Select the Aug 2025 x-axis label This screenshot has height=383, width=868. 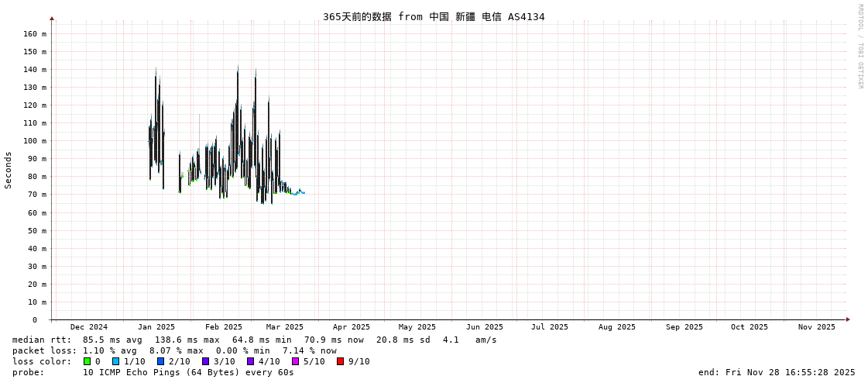click(x=616, y=327)
